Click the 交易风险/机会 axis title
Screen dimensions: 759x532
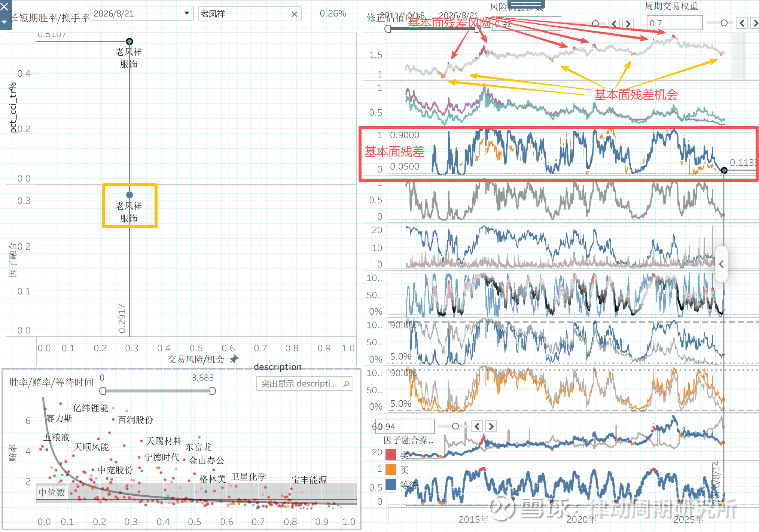pyautogui.click(x=196, y=359)
